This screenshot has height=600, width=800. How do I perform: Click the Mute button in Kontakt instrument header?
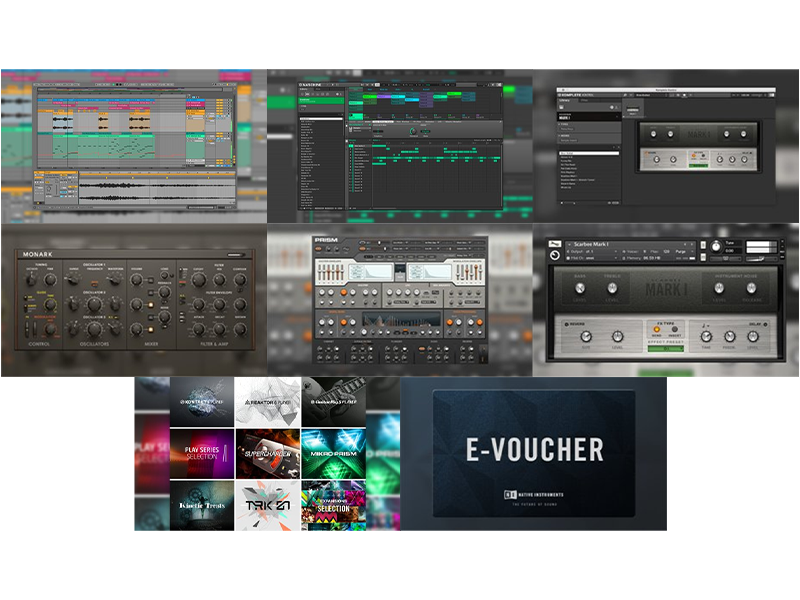(x=703, y=258)
